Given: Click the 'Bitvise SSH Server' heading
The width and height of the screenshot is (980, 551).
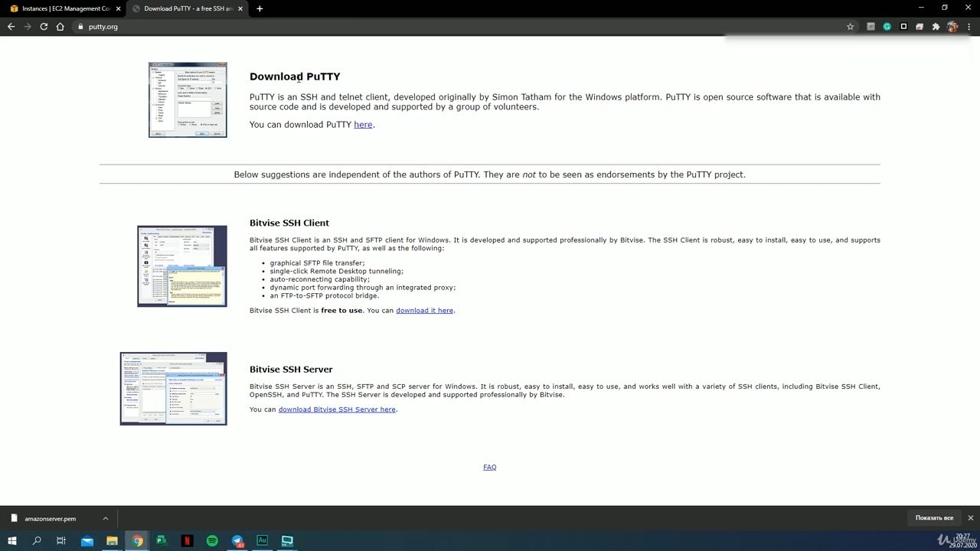Looking at the screenshot, I should pos(291,370).
